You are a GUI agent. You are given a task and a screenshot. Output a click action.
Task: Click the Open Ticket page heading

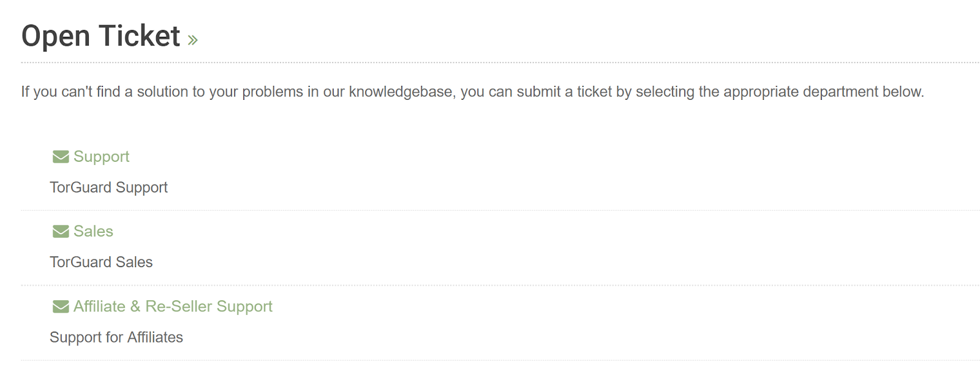[100, 36]
